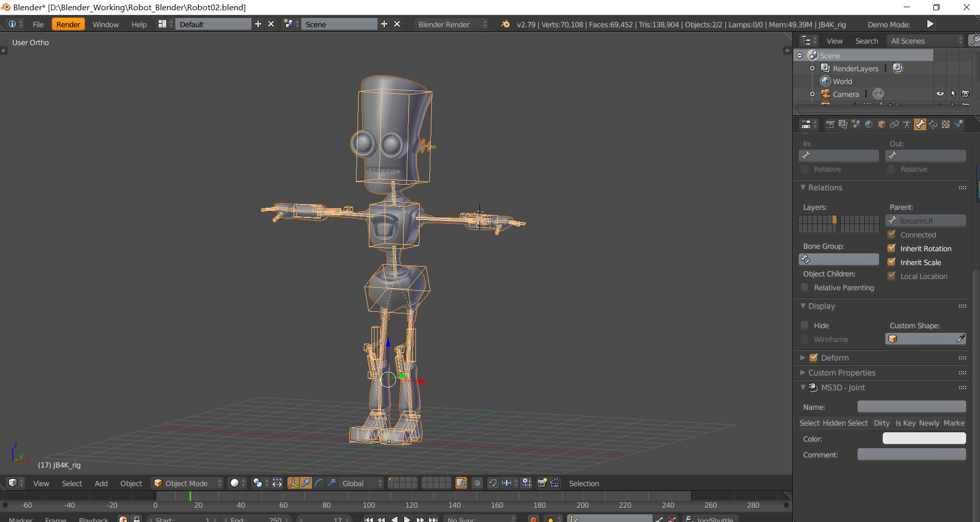The height and width of the screenshot is (522, 980).
Task: Toggle the Camera visibility eye in the Outliner
Action: (941, 93)
